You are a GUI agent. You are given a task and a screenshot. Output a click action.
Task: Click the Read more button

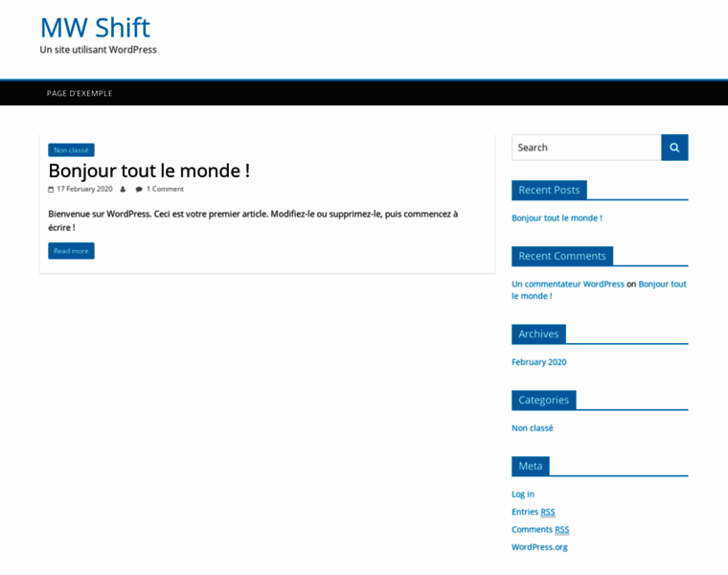(x=71, y=251)
